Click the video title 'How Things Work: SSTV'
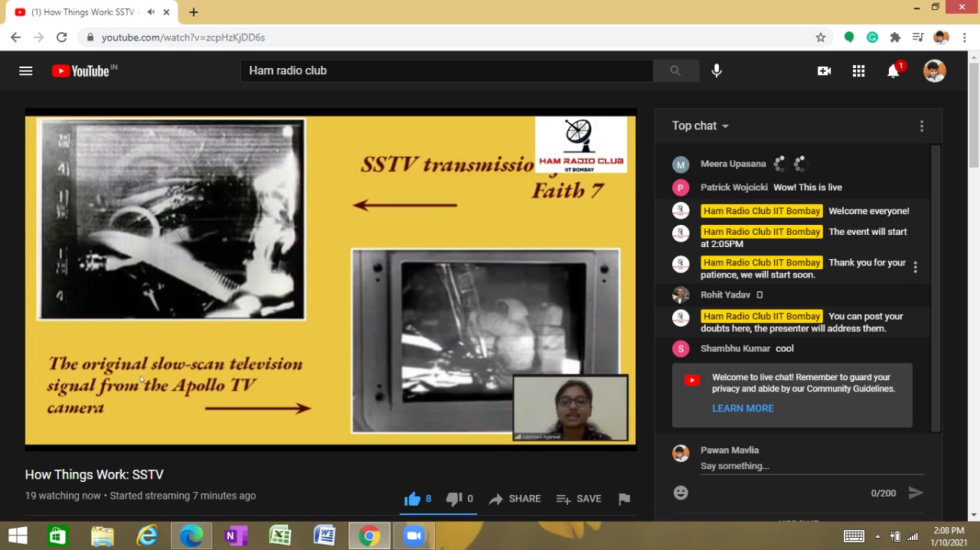 pyautogui.click(x=94, y=475)
